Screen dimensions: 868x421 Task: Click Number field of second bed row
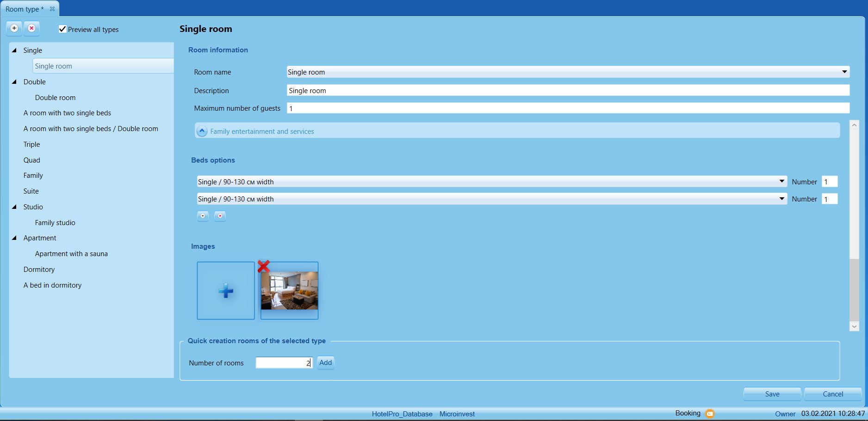click(x=830, y=199)
